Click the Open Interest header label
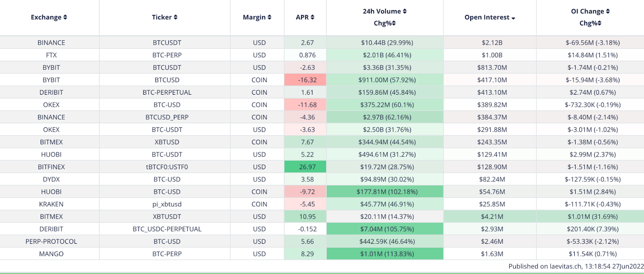Screen dimensions: 644x274 (487, 17)
